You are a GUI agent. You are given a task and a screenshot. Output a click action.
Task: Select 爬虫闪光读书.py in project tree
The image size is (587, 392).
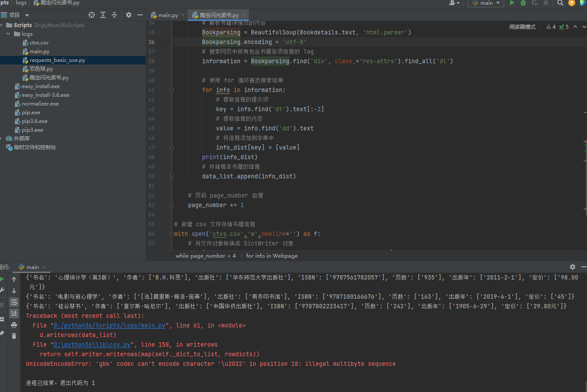49,77
